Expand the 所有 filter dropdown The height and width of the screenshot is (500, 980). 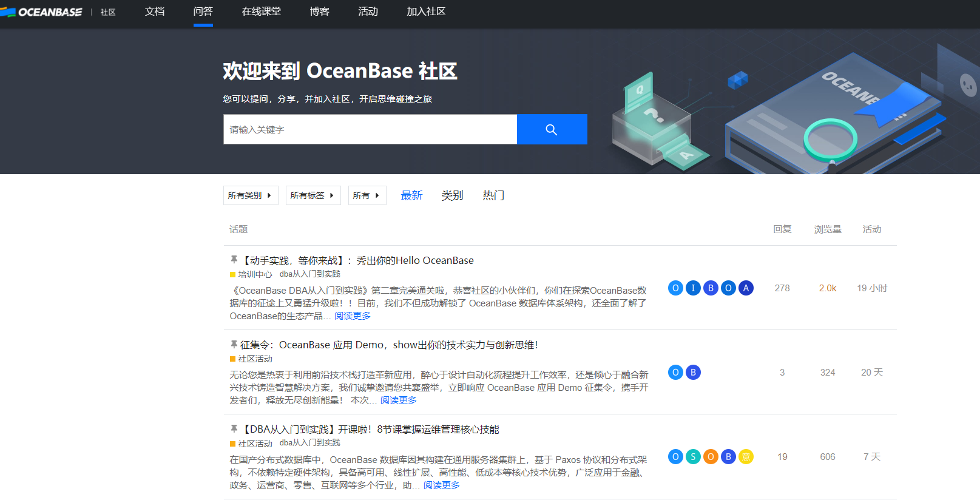[x=367, y=195]
